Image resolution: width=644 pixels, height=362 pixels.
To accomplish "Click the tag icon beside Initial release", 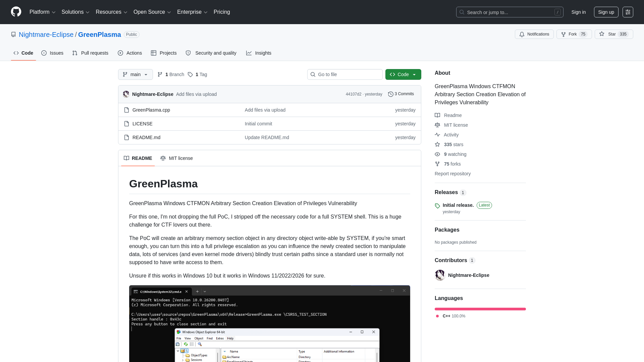I will click(x=437, y=206).
